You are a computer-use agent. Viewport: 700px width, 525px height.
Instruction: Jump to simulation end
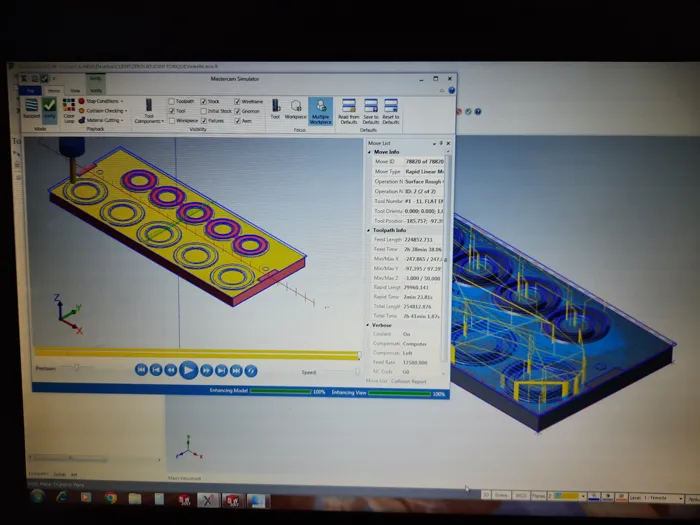click(x=236, y=371)
